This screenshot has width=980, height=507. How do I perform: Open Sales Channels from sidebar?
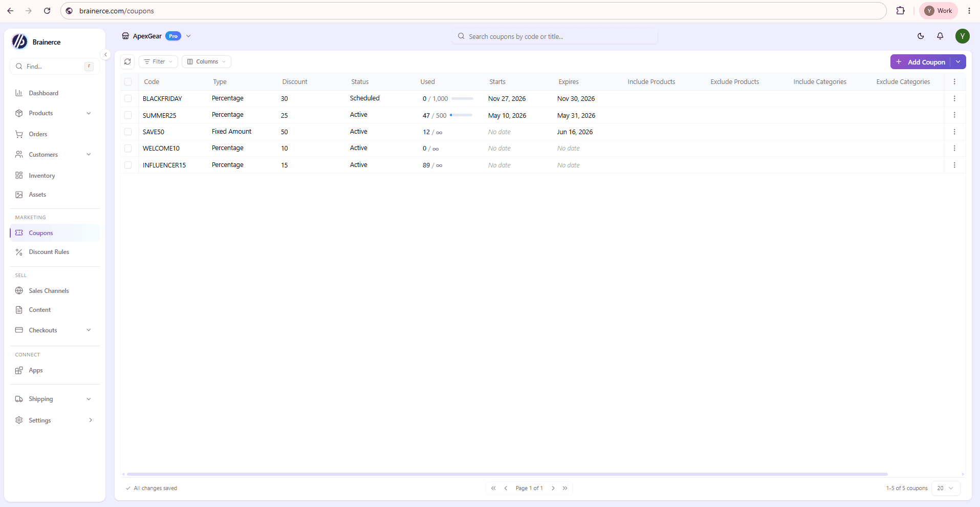(x=55, y=291)
